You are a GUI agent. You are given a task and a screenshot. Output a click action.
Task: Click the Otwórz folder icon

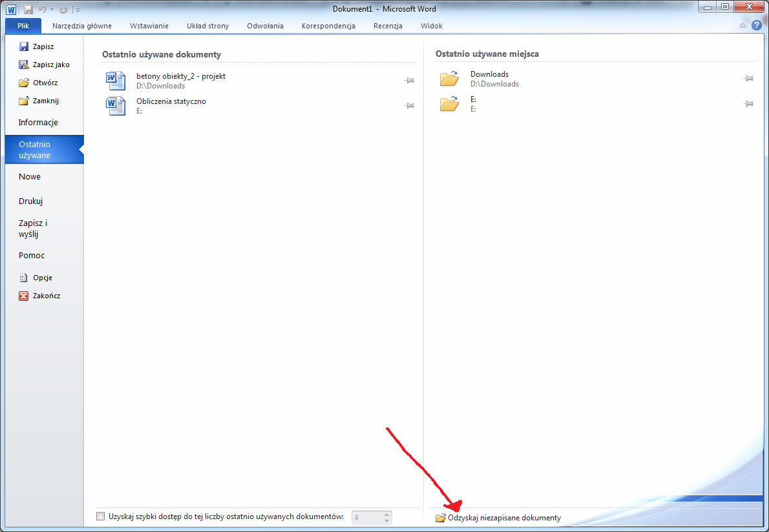click(x=23, y=83)
